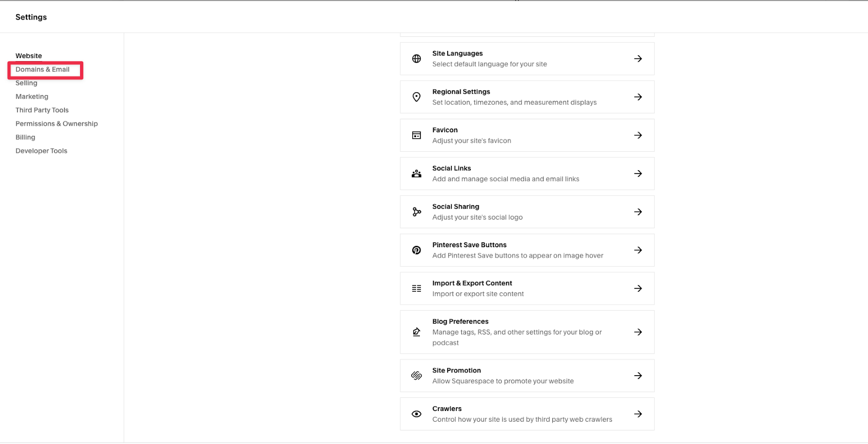Open the Regional Settings title
The height and width of the screenshot is (444, 868).
(x=461, y=92)
